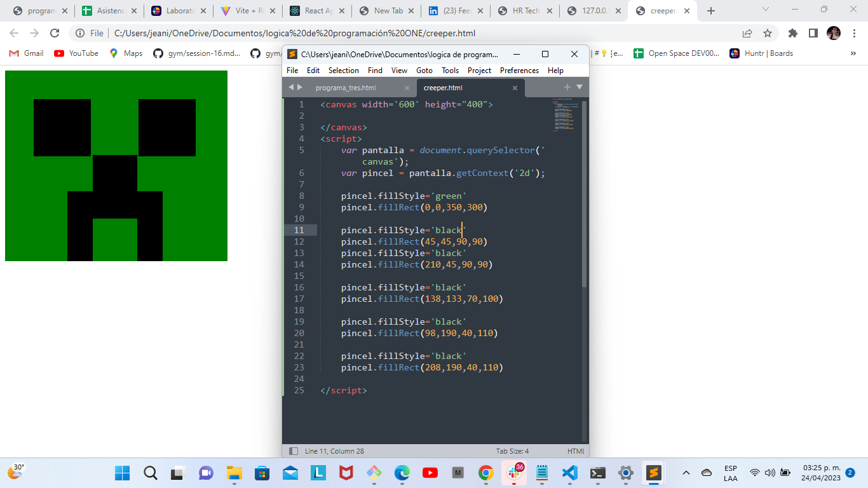This screenshot has width=868, height=488.
Task: Change the HTML syntax in the status bar
Action: pyautogui.click(x=576, y=451)
